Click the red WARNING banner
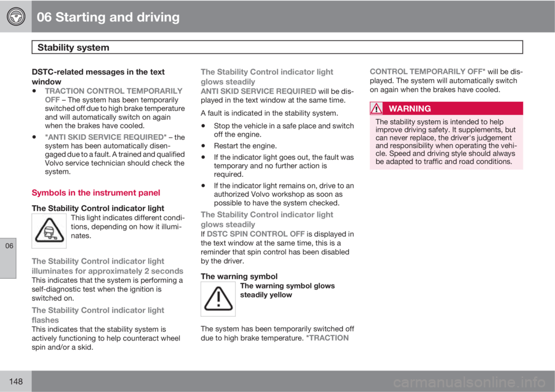This screenshot has height=392, width=555. point(446,108)
